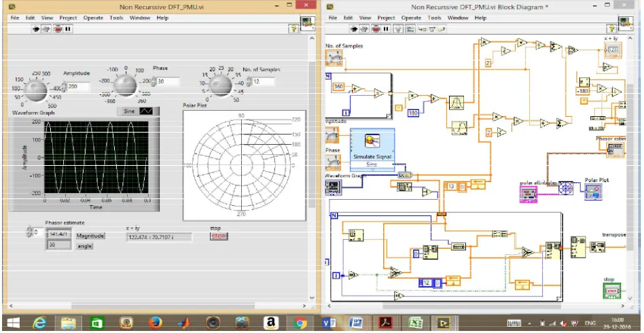Select the numeric constant 360 in diagram

click(338, 87)
